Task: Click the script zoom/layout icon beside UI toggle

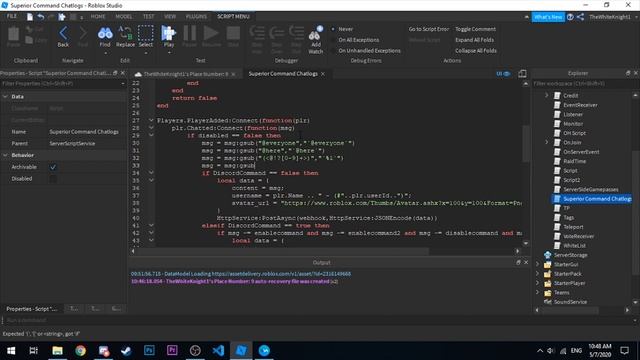Action: point(522,73)
